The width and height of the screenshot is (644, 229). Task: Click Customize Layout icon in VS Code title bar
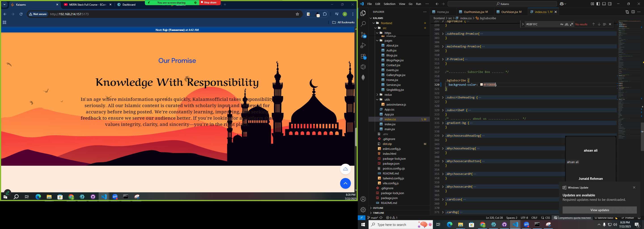click(x=592, y=4)
